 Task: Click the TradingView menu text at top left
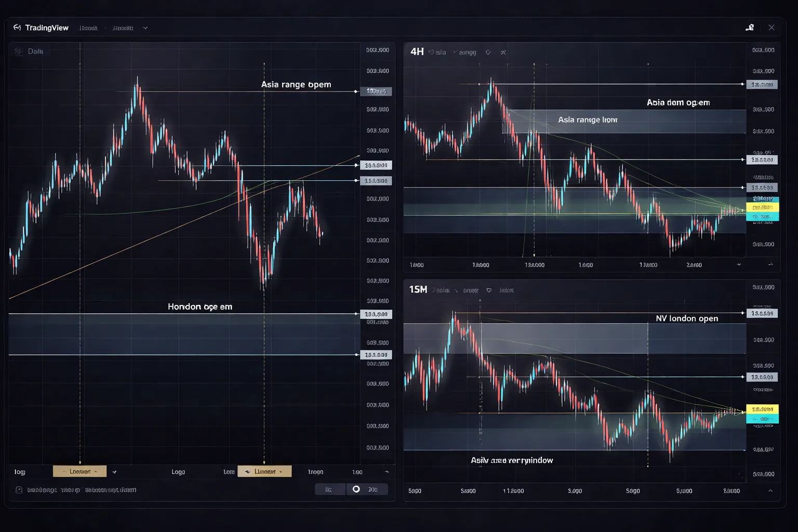coord(47,28)
